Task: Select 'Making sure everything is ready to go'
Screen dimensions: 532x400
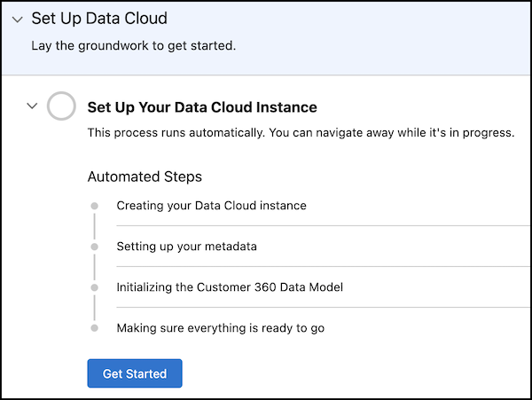Action: (221, 328)
